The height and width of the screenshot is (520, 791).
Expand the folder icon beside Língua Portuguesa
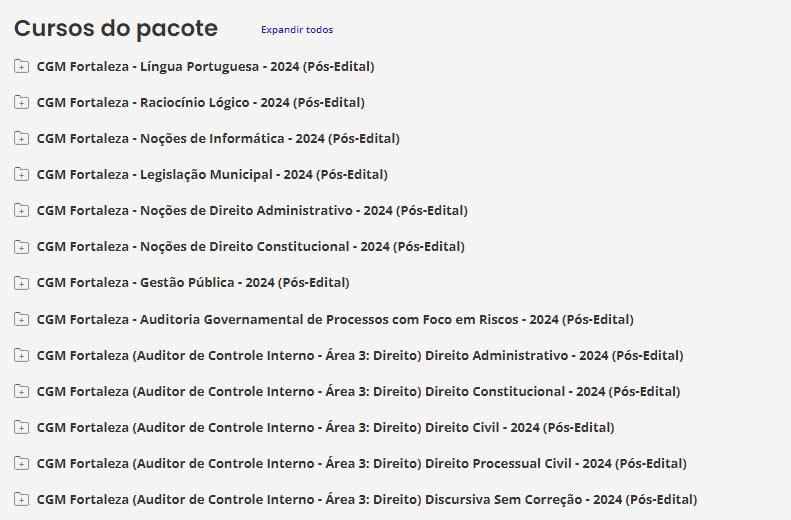click(21, 67)
